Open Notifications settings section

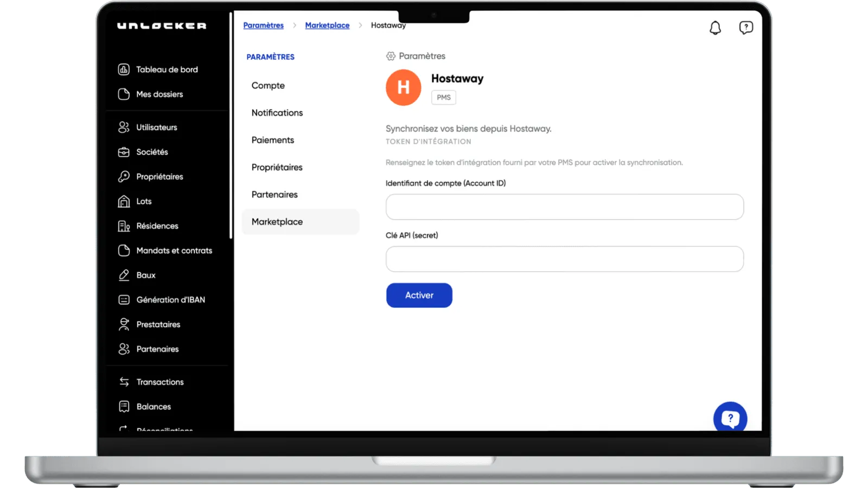277,113
